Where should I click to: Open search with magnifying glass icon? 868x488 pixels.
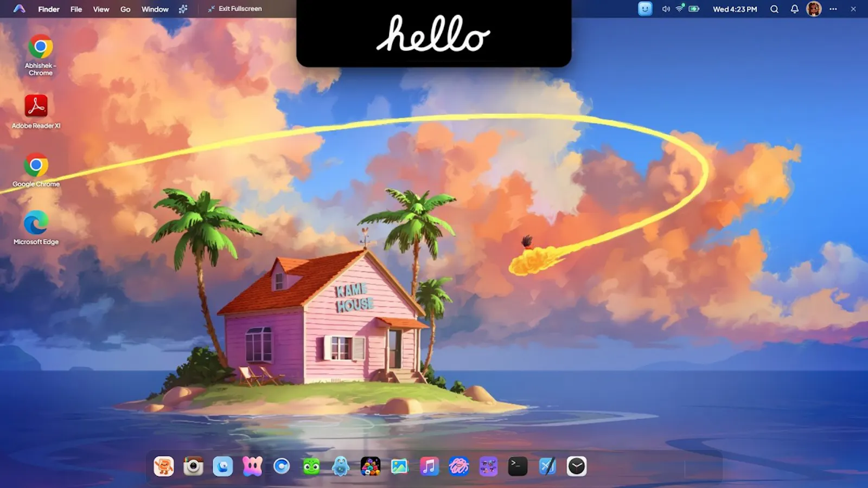(775, 9)
